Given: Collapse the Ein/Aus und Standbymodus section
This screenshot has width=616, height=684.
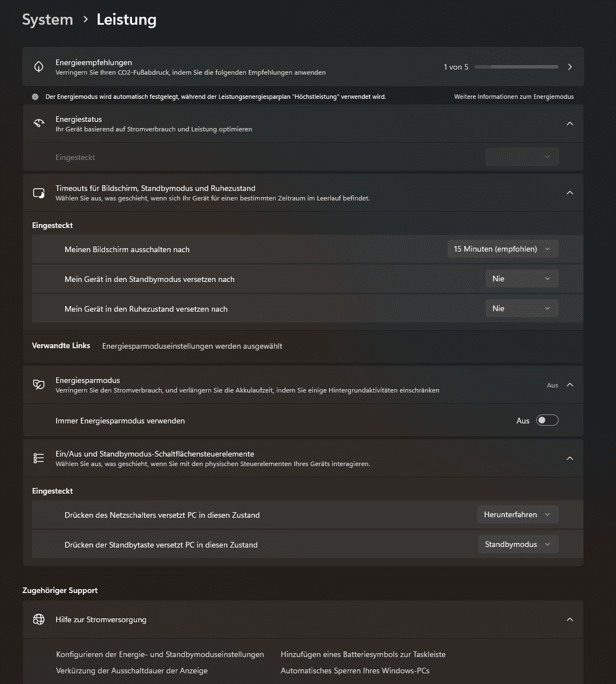Looking at the screenshot, I should tap(570, 458).
